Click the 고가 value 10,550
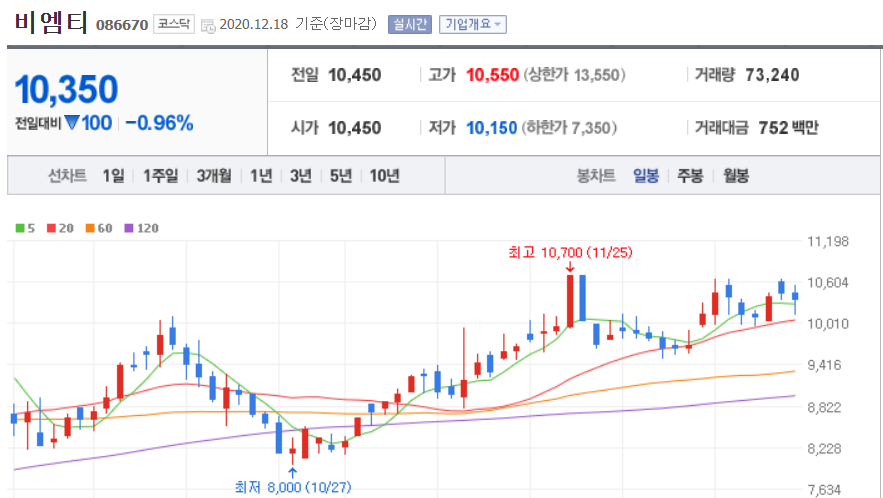 pyautogui.click(x=492, y=75)
